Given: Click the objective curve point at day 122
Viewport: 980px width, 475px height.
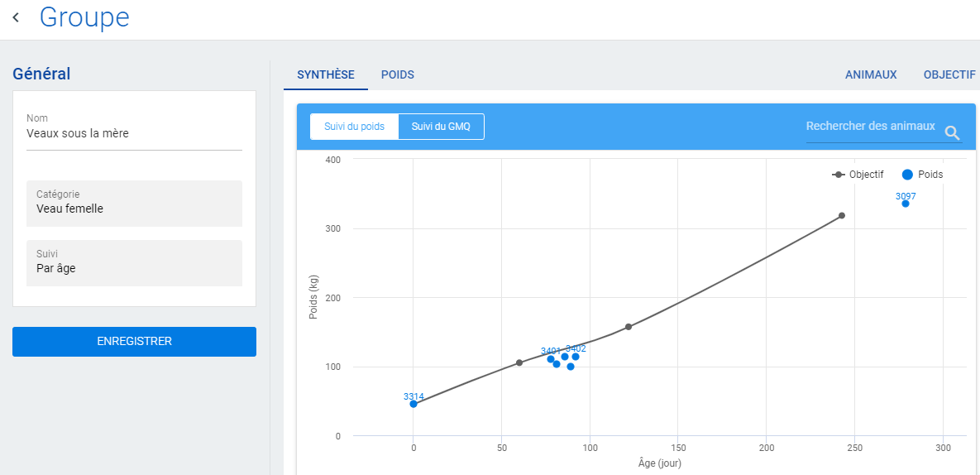Looking at the screenshot, I should pyautogui.click(x=629, y=327).
